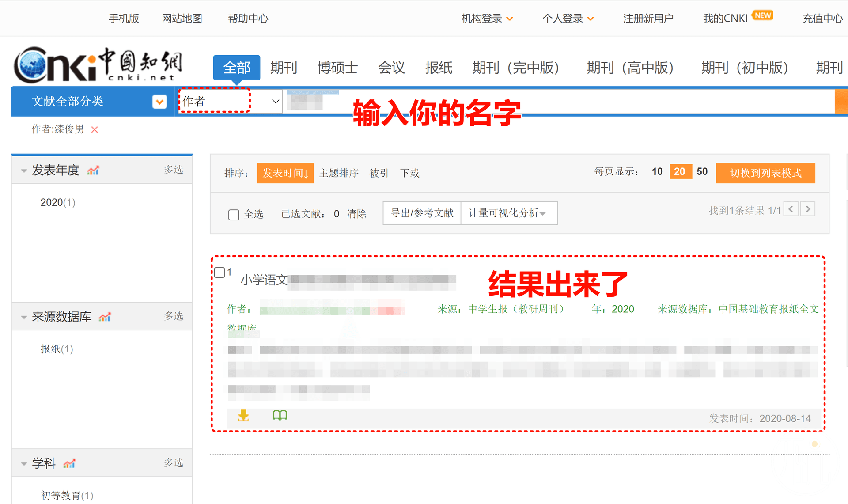Tick the checkbox for result 1
Screen dimensions: 848x504
coord(220,272)
